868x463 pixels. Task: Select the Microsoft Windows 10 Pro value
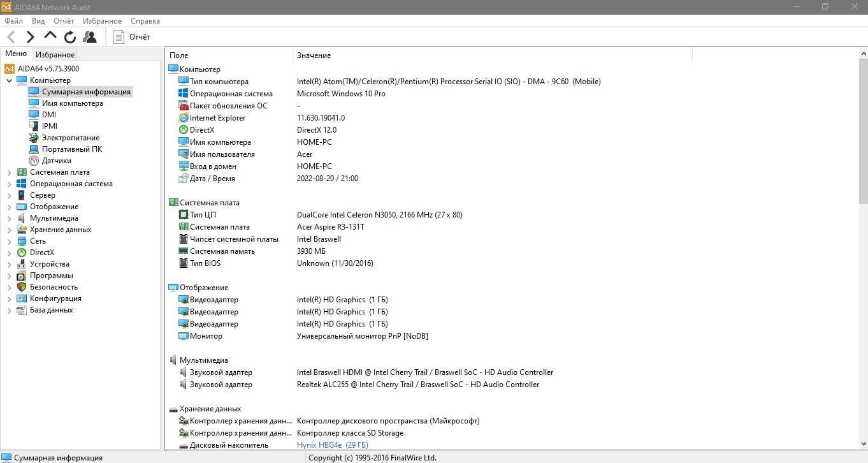[341, 94]
